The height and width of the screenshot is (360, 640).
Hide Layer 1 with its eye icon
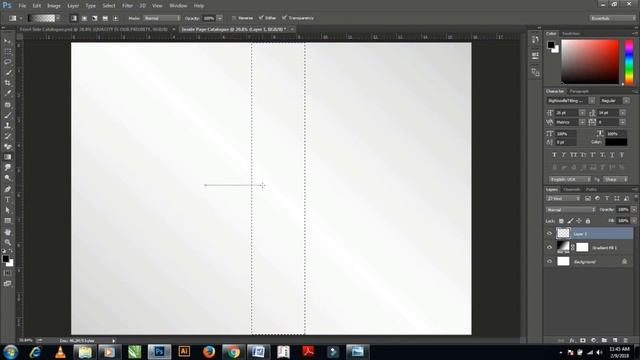pyautogui.click(x=549, y=233)
